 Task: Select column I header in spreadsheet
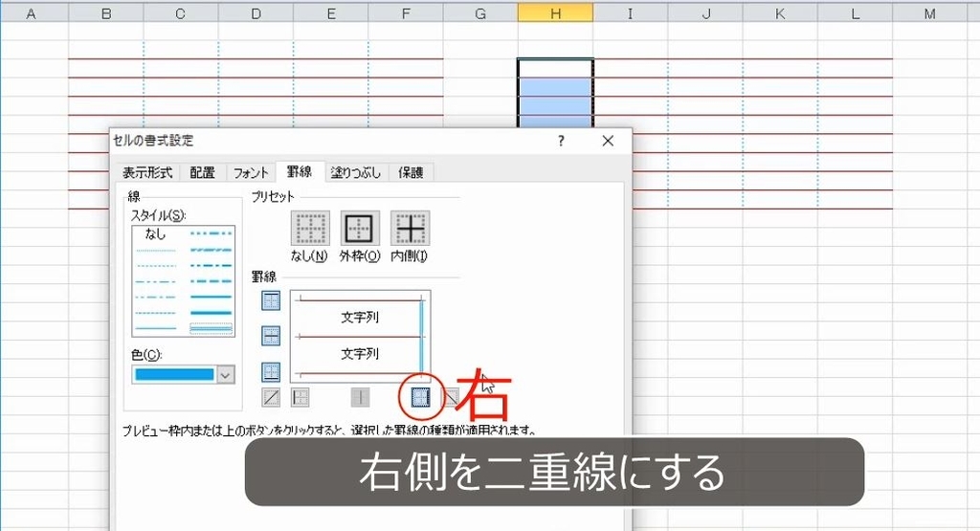(630, 12)
